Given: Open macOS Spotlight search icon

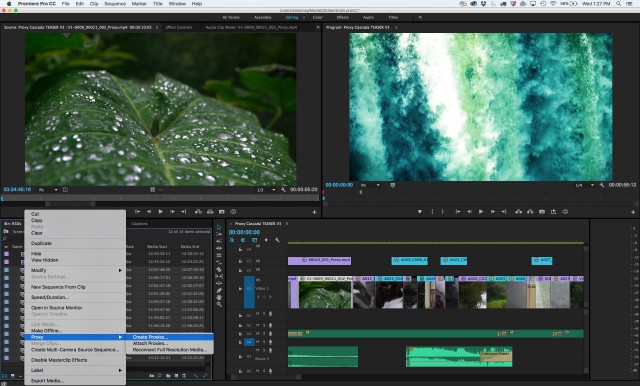Looking at the screenshot, I should click(619, 4).
